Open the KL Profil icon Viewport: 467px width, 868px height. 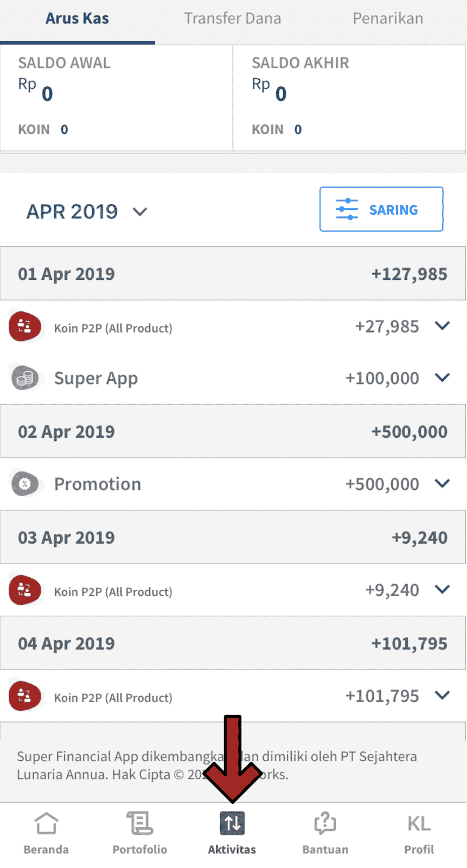click(419, 824)
